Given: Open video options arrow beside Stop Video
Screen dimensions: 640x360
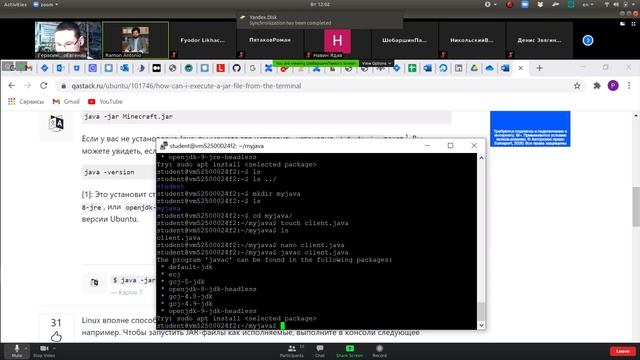Looking at the screenshot, I should (54, 348).
